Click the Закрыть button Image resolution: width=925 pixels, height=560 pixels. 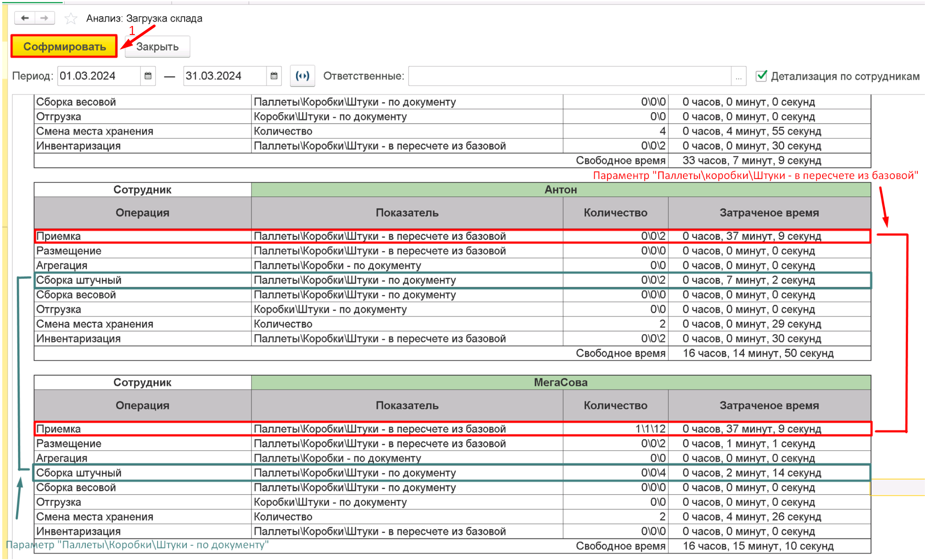coord(157,47)
